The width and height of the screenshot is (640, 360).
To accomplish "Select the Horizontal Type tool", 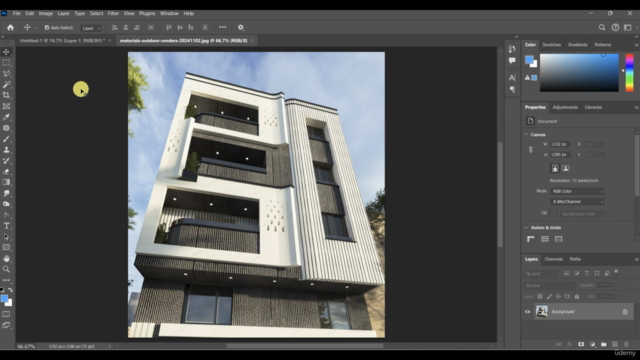I will tap(6, 226).
